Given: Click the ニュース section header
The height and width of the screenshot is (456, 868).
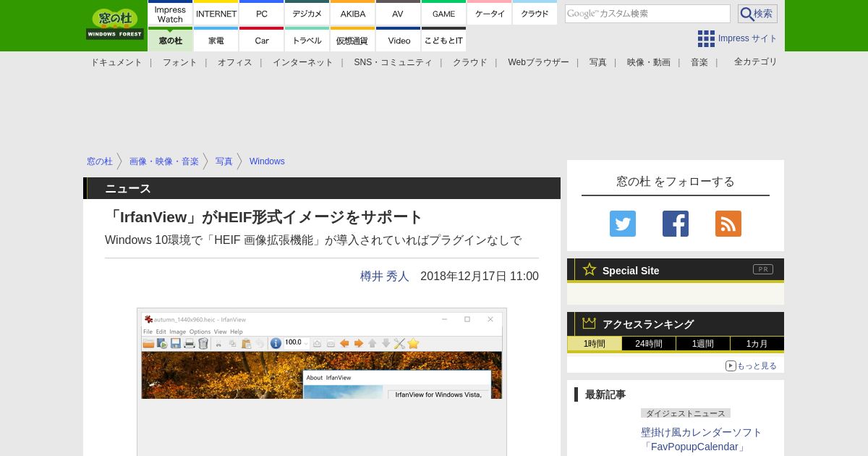Looking at the screenshot, I should click(x=322, y=188).
